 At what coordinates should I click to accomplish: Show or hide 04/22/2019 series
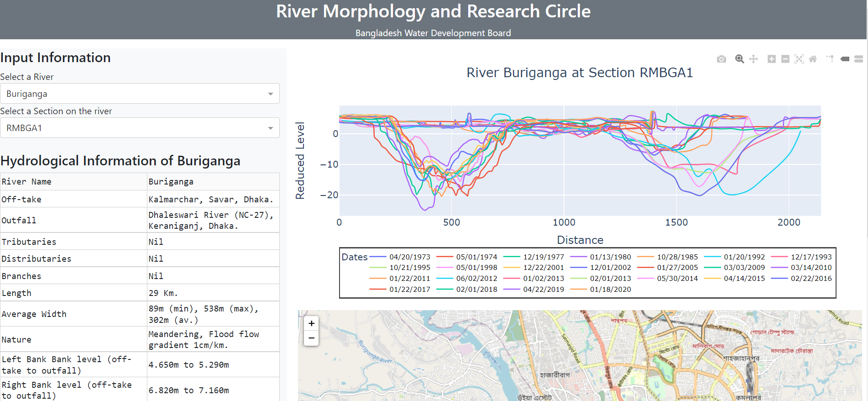pos(534,290)
